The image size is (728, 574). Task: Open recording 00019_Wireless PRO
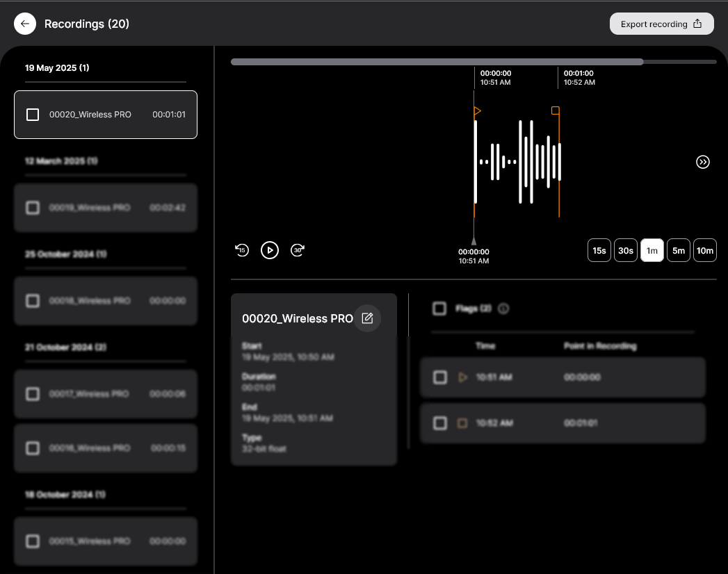point(105,208)
